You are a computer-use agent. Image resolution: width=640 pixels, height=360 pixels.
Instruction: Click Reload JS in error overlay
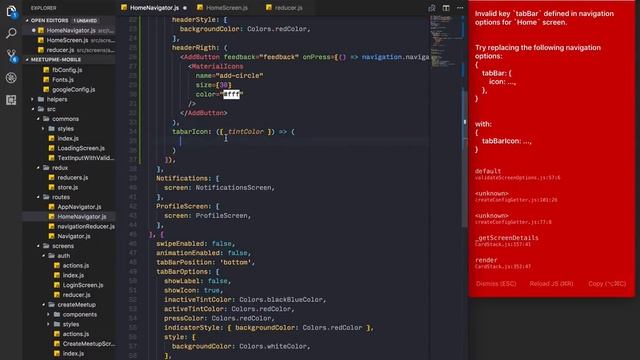tap(551, 284)
